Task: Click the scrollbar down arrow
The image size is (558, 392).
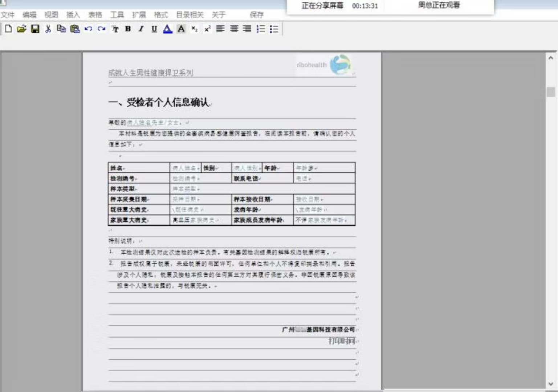Action: point(550,384)
